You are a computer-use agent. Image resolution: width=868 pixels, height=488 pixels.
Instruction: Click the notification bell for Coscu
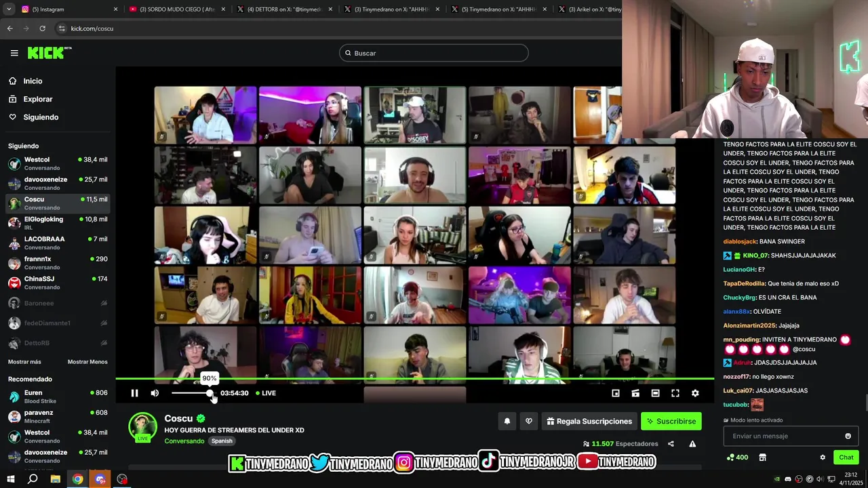pos(507,421)
